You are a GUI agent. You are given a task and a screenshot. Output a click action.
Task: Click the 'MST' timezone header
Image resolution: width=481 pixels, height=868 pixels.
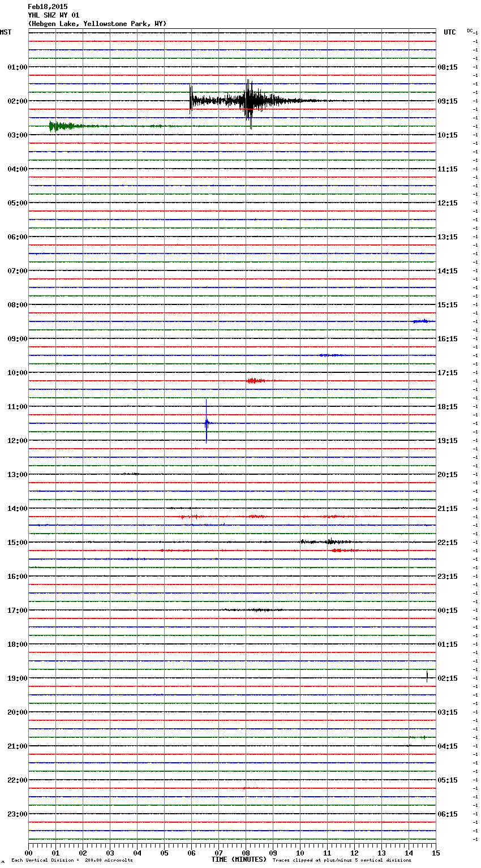point(6,32)
